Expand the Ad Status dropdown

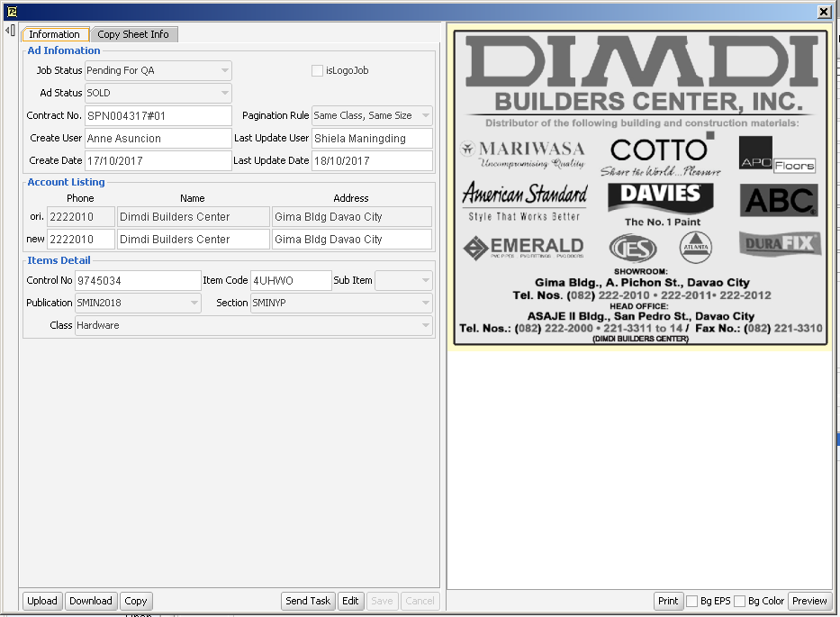pyautogui.click(x=158, y=93)
